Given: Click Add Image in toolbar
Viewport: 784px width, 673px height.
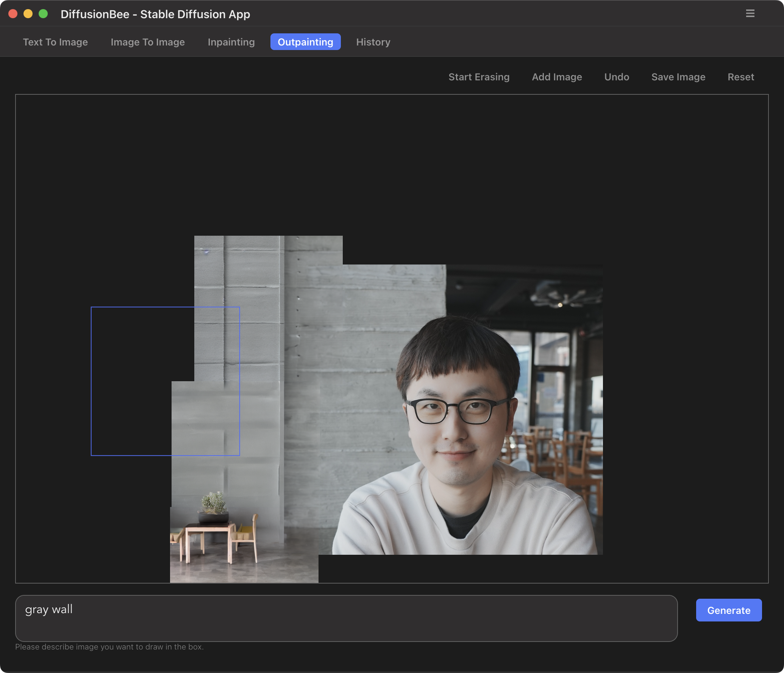Looking at the screenshot, I should [x=557, y=77].
